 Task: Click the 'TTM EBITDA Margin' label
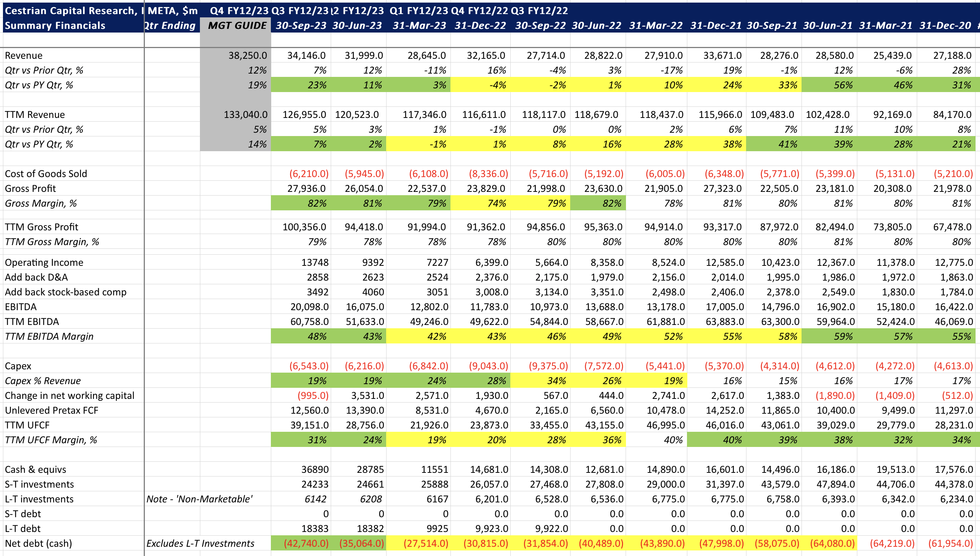click(49, 336)
